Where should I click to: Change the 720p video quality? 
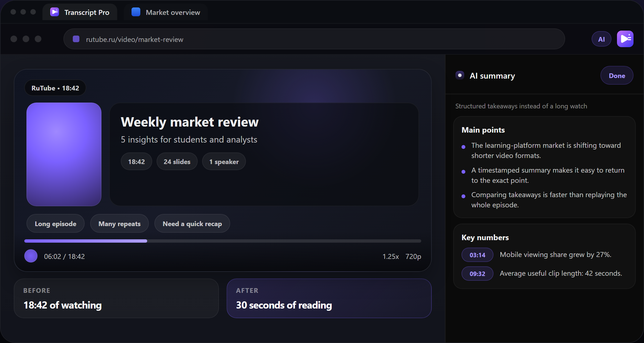[x=413, y=256]
